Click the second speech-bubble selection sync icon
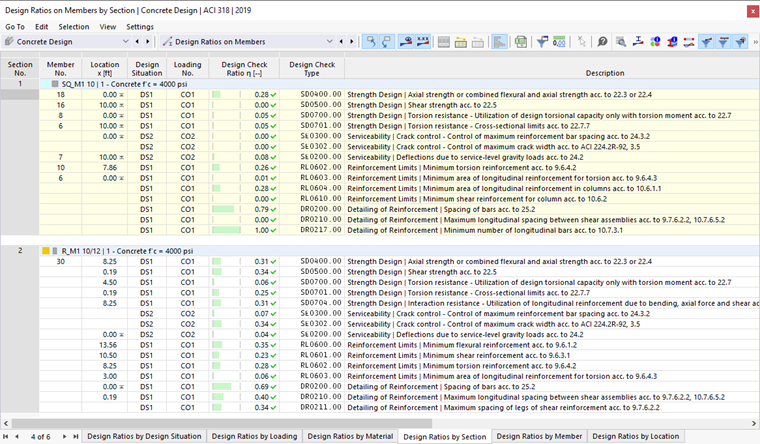The width and height of the screenshot is (760, 444). 386,42
